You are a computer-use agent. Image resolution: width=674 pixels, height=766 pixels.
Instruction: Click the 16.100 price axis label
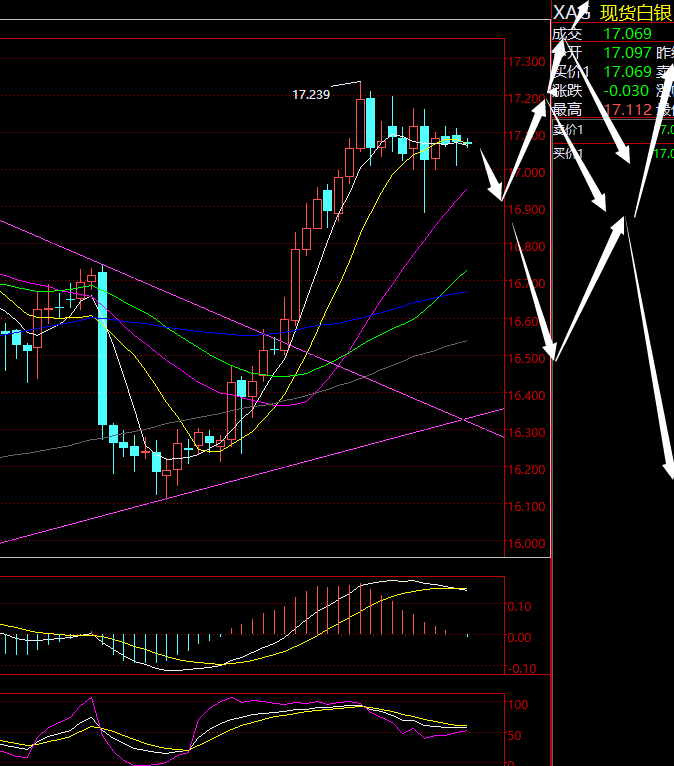tap(527, 507)
